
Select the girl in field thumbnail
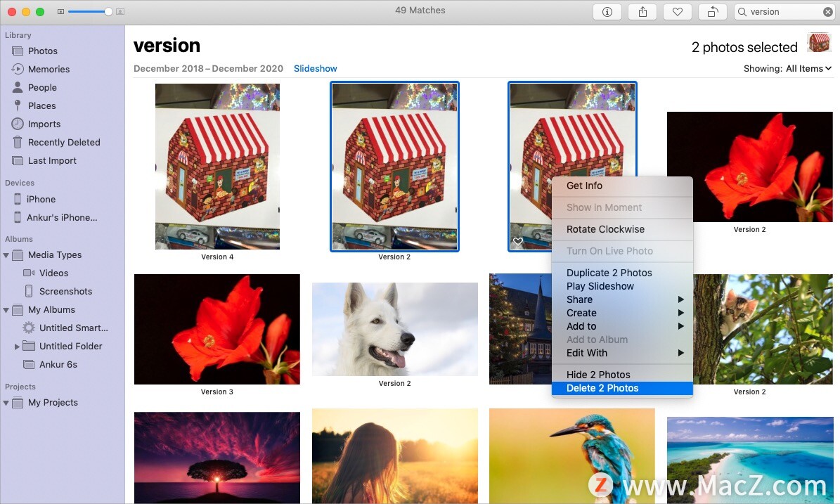click(395, 455)
